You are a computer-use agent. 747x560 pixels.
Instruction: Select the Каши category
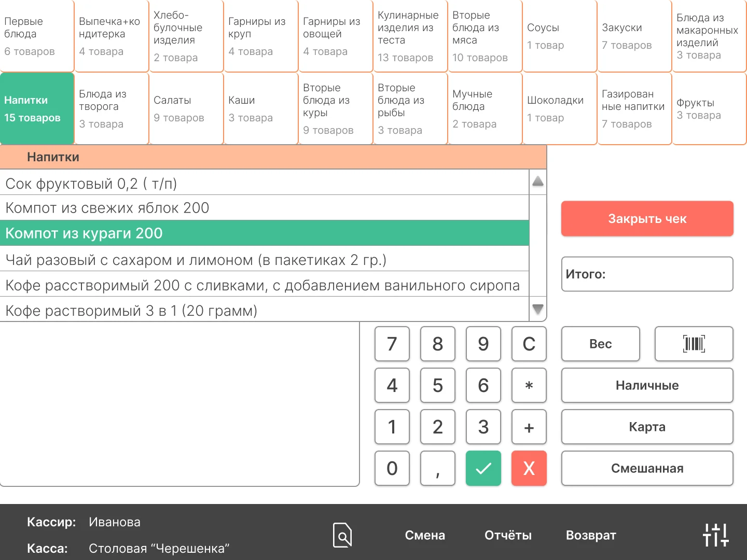pyautogui.click(x=261, y=108)
